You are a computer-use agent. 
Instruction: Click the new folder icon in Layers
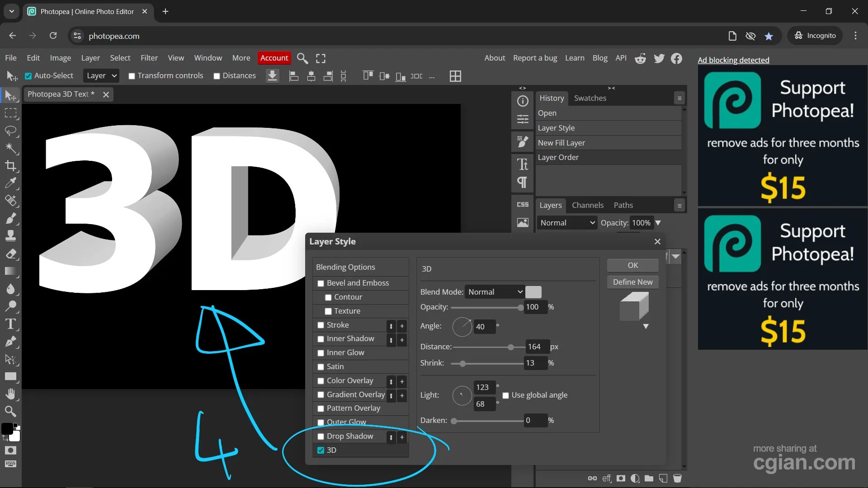pos(649,478)
